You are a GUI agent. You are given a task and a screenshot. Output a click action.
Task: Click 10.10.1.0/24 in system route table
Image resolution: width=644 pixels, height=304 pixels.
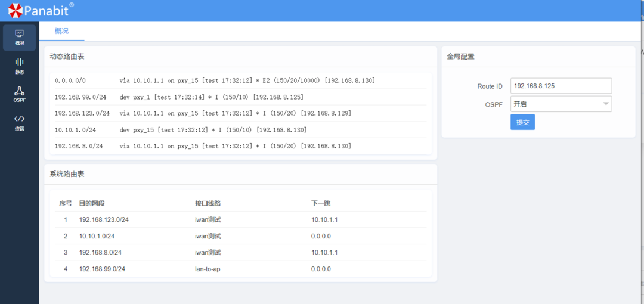(97, 236)
